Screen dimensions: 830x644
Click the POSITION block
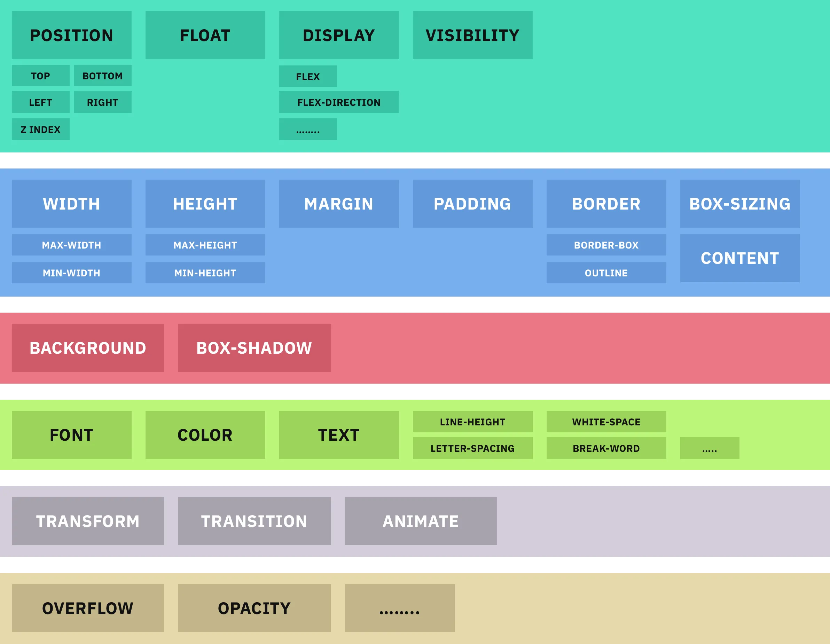[71, 35]
